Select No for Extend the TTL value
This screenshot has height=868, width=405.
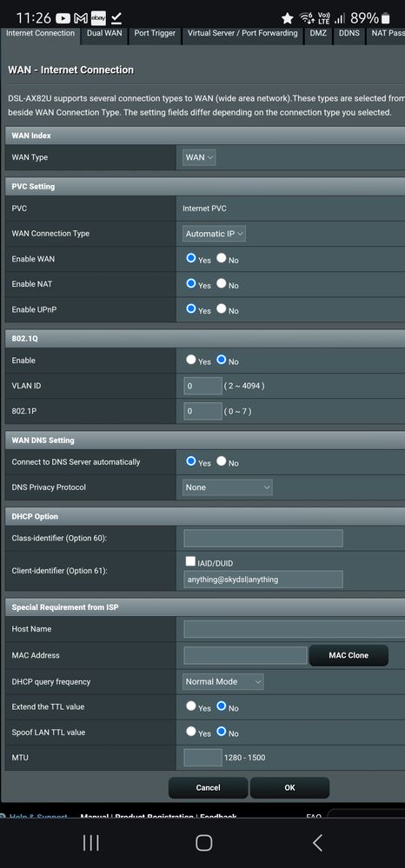point(222,706)
